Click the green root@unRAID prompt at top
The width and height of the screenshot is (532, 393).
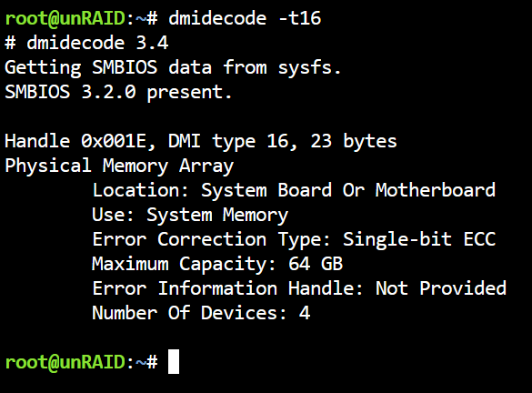pos(65,18)
